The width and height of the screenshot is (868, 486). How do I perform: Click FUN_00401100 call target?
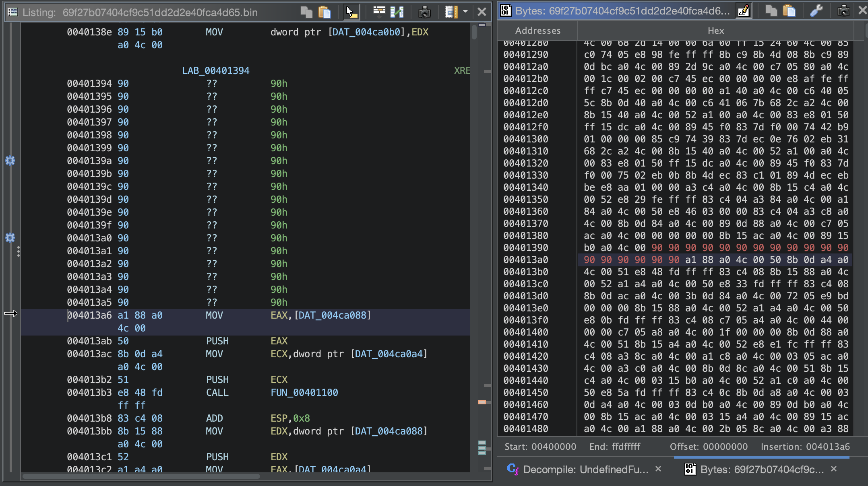click(304, 393)
